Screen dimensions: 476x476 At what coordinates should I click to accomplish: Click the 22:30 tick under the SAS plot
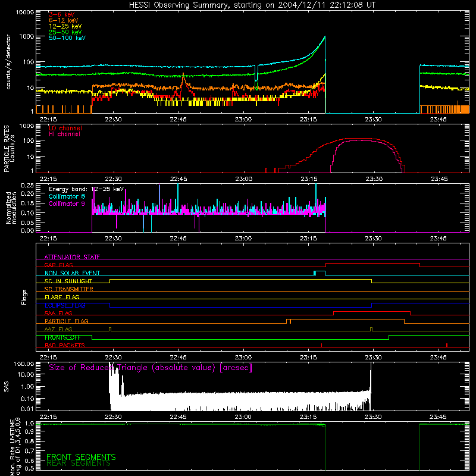(x=113, y=417)
